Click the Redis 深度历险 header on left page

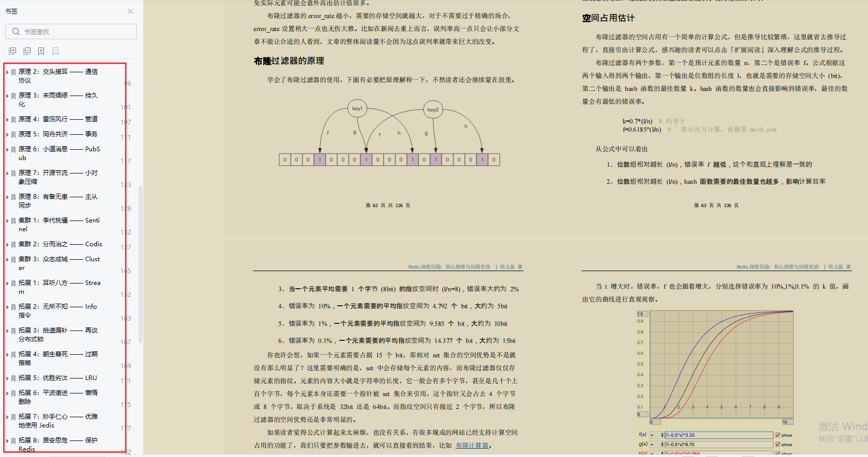[x=449, y=267]
